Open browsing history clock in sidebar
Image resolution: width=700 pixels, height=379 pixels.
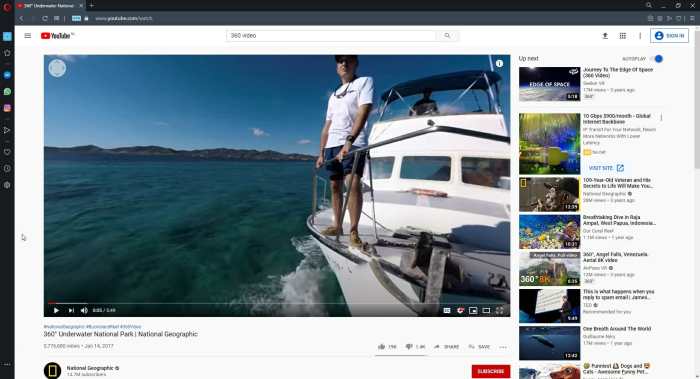pos(7,168)
